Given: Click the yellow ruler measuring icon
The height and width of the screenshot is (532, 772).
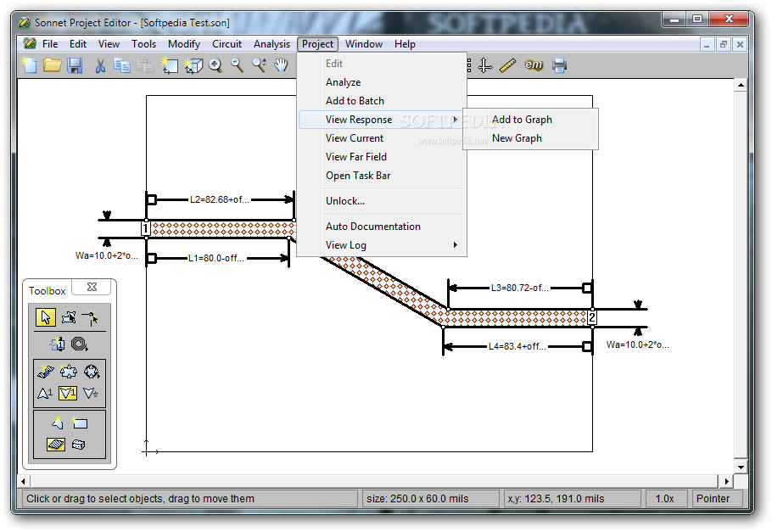Looking at the screenshot, I should point(507,65).
